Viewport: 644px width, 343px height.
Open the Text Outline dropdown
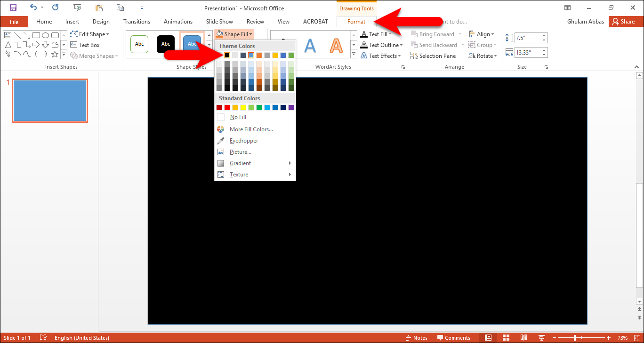[382, 45]
